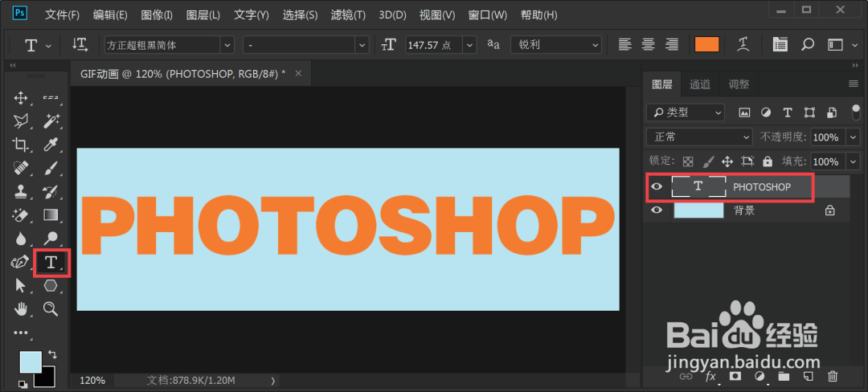Select the Pen tool
This screenshot has width=868, height=392.
pos(20,262)
